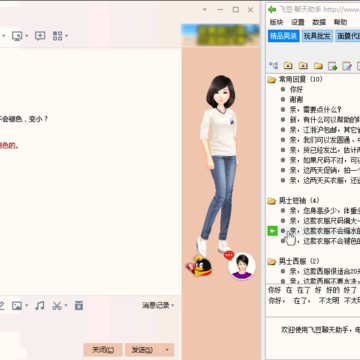The width and height of the screenshot is (360, 360).
Task: Click the quick phrase 好的
Action: (333, 290)
